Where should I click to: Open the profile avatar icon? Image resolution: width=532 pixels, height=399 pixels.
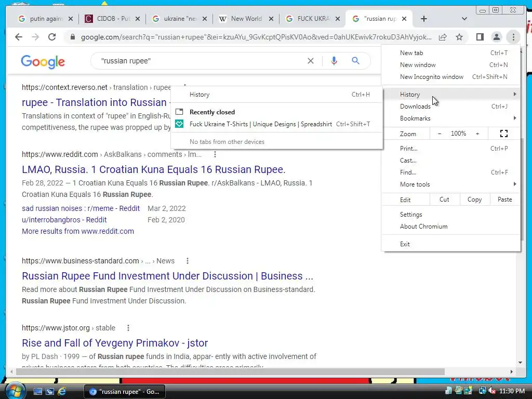point(496,37)
